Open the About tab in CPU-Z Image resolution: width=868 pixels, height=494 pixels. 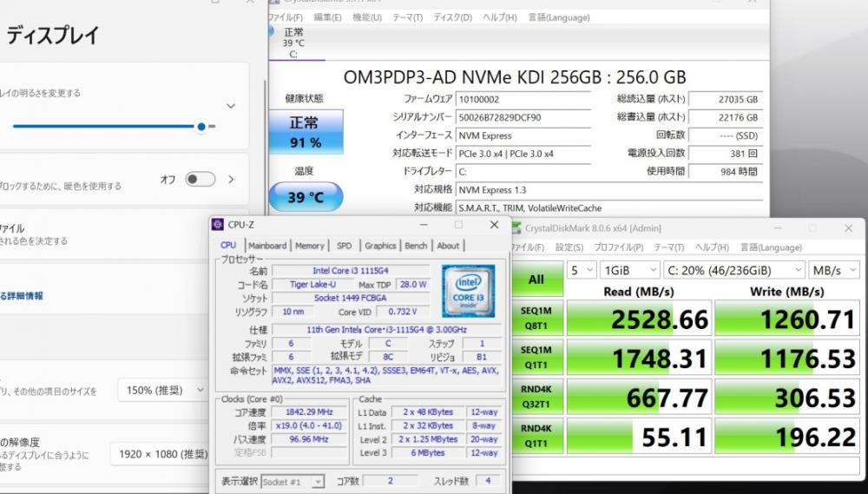[448, 246]
